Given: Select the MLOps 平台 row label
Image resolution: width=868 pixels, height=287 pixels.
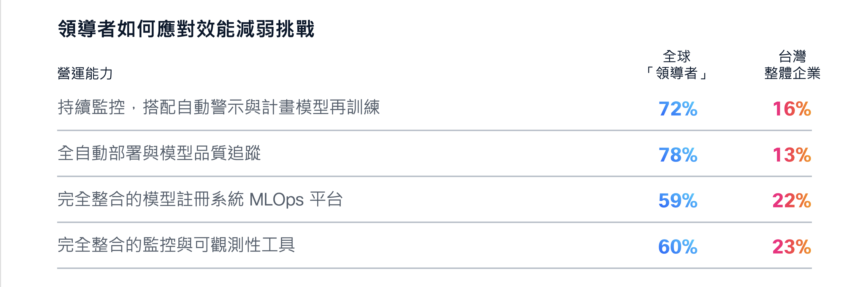Looking at the screenshot, I should (x=200, y=199).
